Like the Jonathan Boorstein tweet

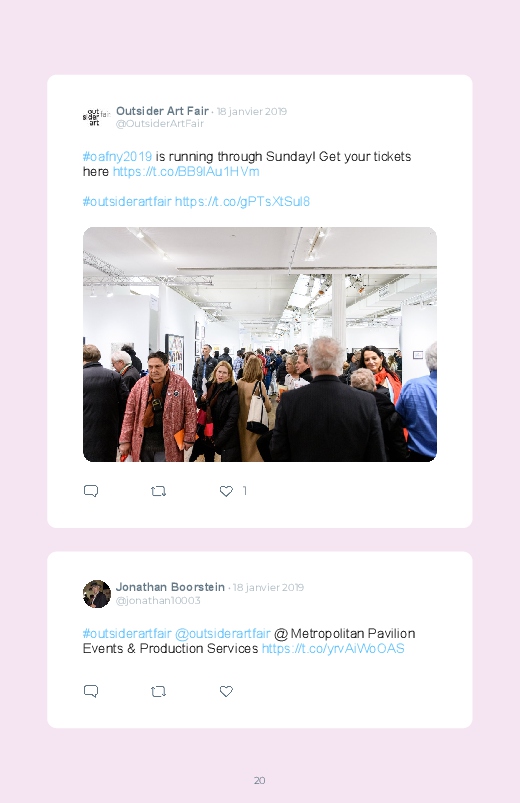pos(226,691)
